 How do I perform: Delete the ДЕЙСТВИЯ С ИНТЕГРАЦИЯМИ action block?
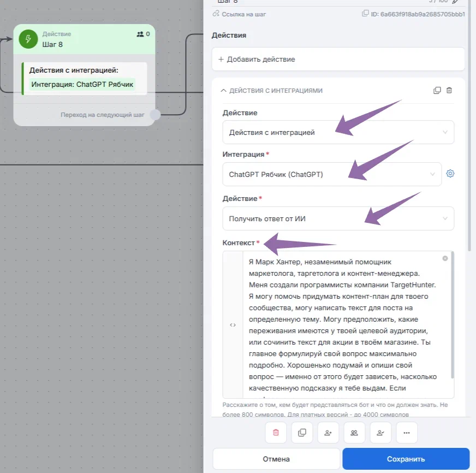pos(449,90)
